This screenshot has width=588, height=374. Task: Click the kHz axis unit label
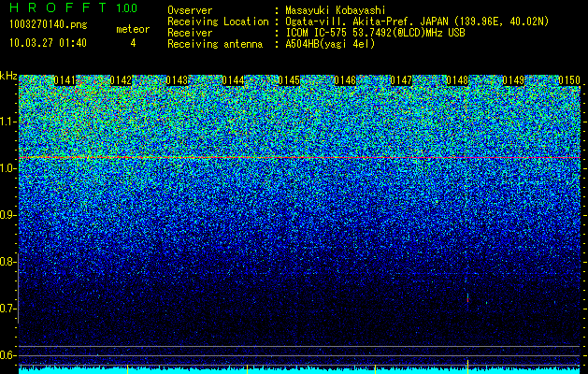8,76
